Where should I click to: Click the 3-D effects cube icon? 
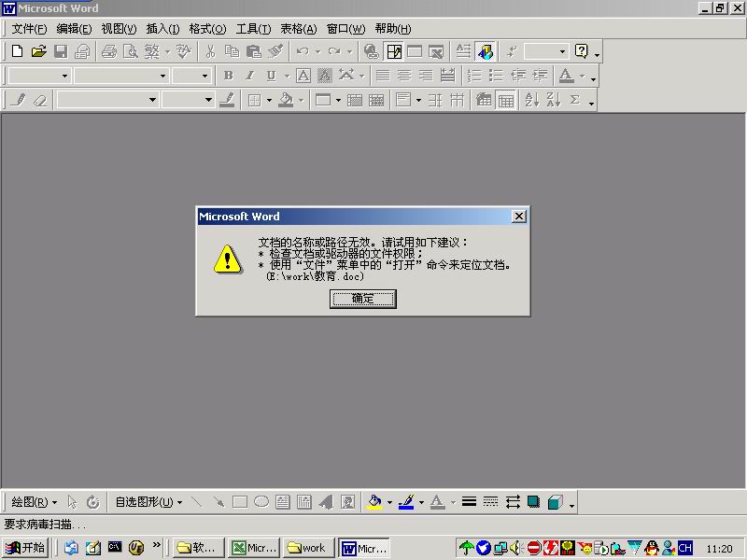point(555,502)
